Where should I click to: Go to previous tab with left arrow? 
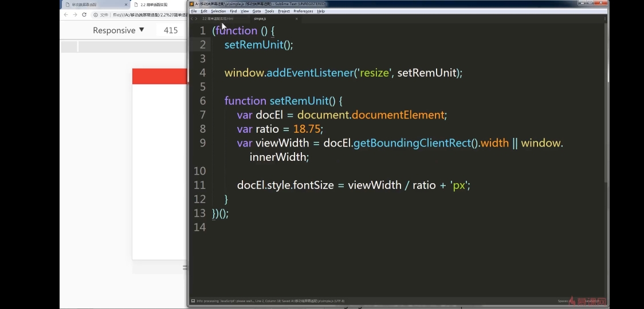(x=192, y=18)
